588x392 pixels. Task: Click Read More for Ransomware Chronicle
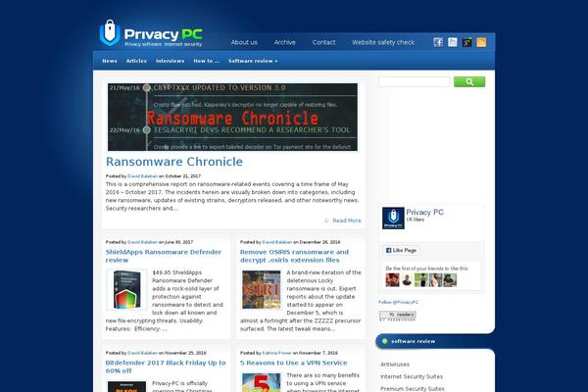[x=347, y=220]
